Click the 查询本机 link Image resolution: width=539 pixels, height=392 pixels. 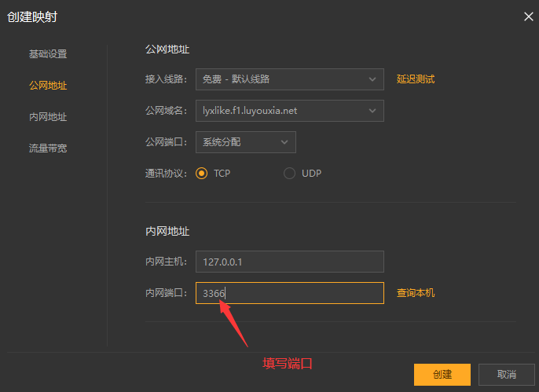click(416, 293)
